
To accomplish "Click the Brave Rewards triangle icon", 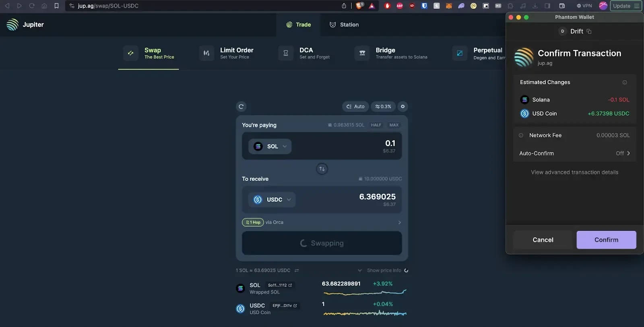I will pos(372,6).
